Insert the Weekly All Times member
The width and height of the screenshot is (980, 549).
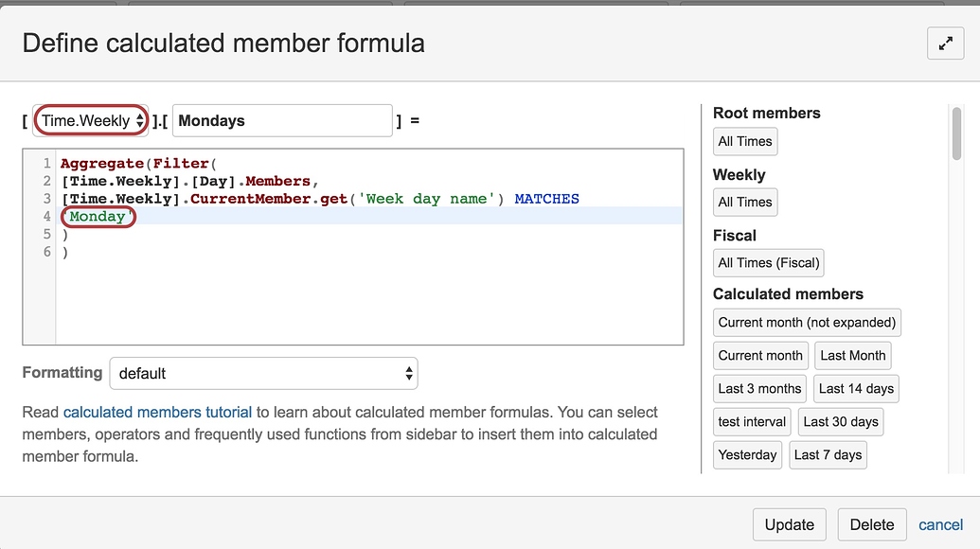point(744,202)
